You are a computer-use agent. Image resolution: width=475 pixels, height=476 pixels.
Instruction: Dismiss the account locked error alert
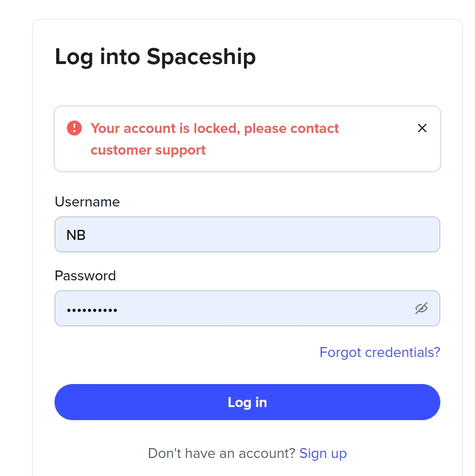pyautogui.click(x=422, y=128)
